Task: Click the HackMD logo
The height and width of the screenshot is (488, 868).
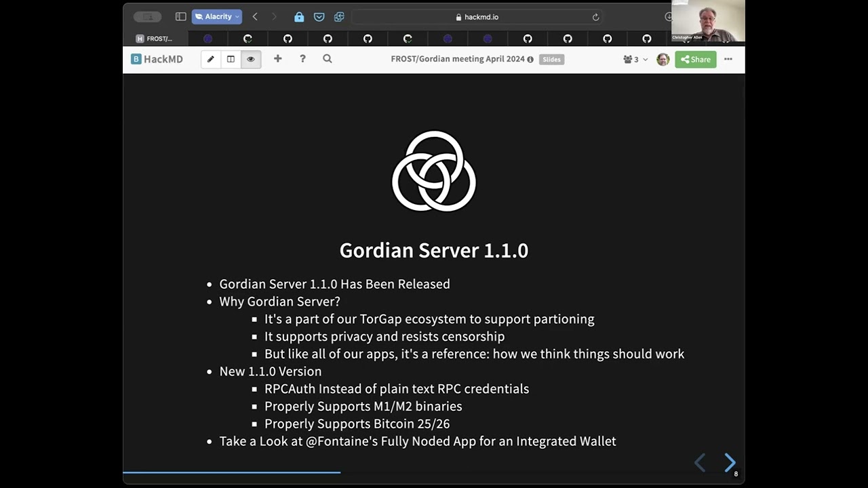Action: coord(157,59)
